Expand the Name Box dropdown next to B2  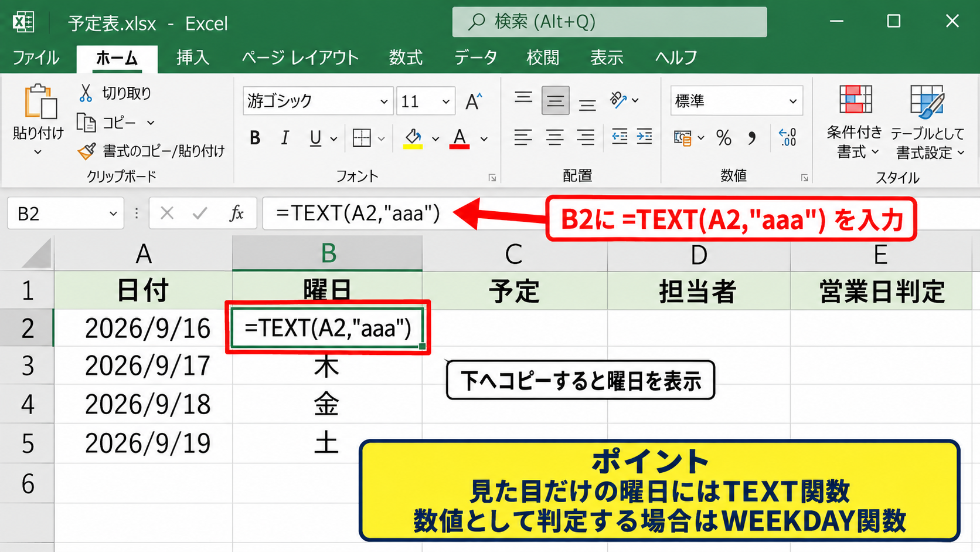coord(114,214)
